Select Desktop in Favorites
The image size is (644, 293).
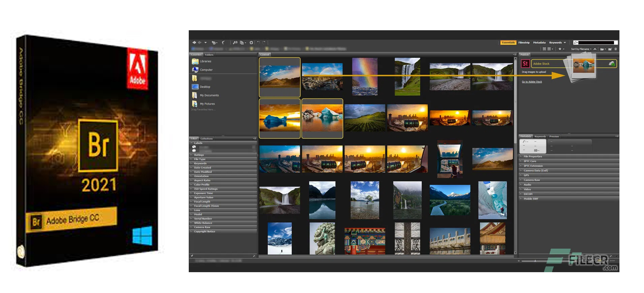point(205,87)
